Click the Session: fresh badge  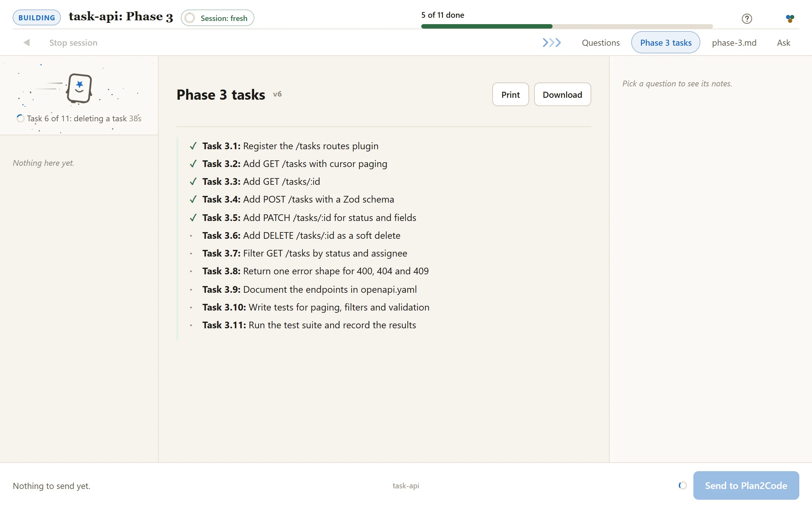point(217,18)
